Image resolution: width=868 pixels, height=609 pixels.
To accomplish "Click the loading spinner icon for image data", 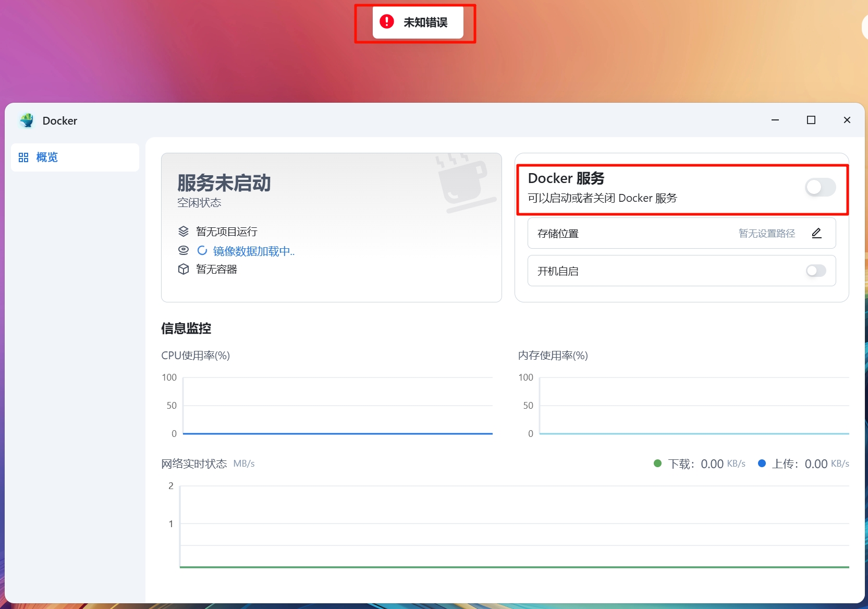I will (x=202, y=251).
